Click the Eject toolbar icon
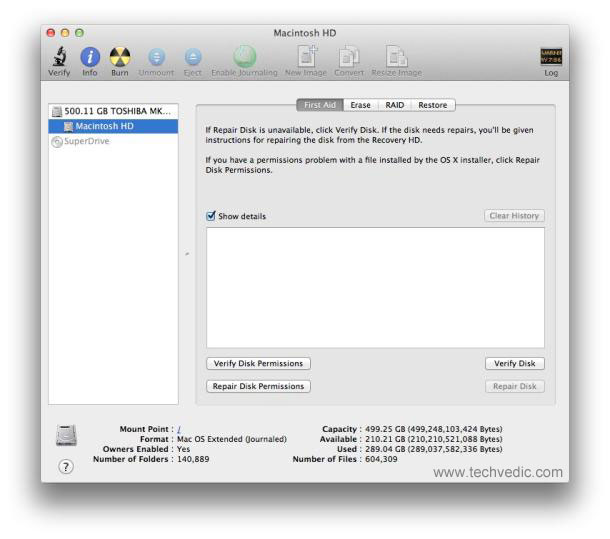The height and width of the screenshot is (539, 610). pos(193,57)
